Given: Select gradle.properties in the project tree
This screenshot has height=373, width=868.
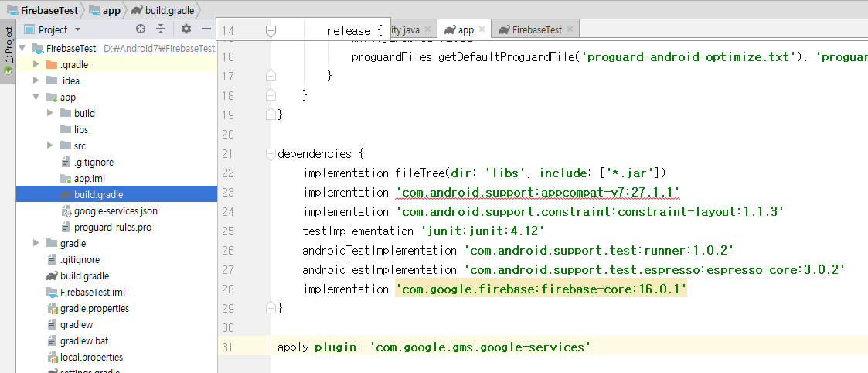Looking at the screenshot, I should tap(94, 308).
